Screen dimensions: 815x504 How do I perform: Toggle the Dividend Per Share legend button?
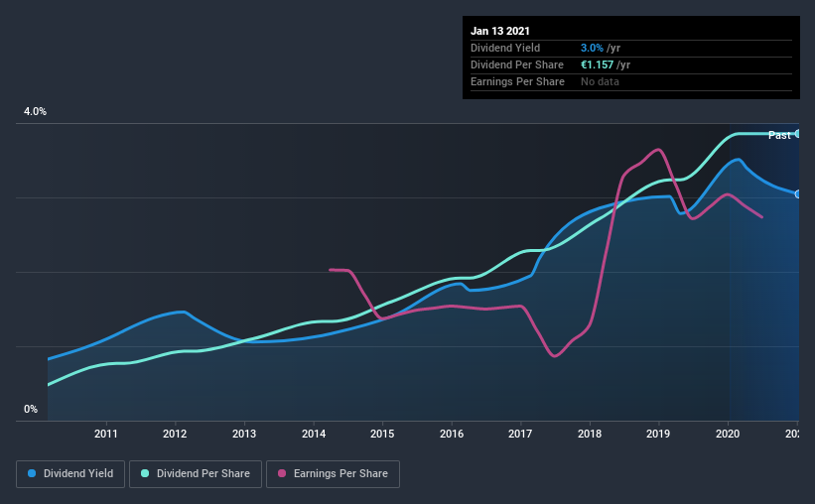(x=196, y=474)
